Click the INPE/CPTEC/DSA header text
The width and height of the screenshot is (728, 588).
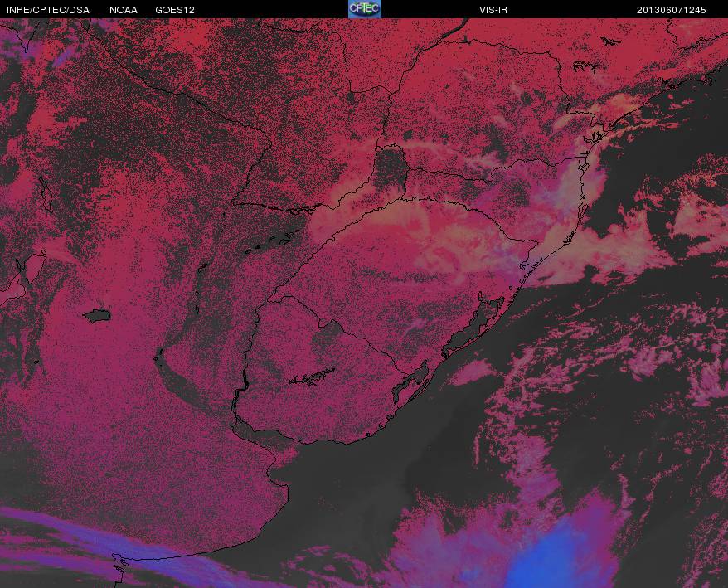48,10
